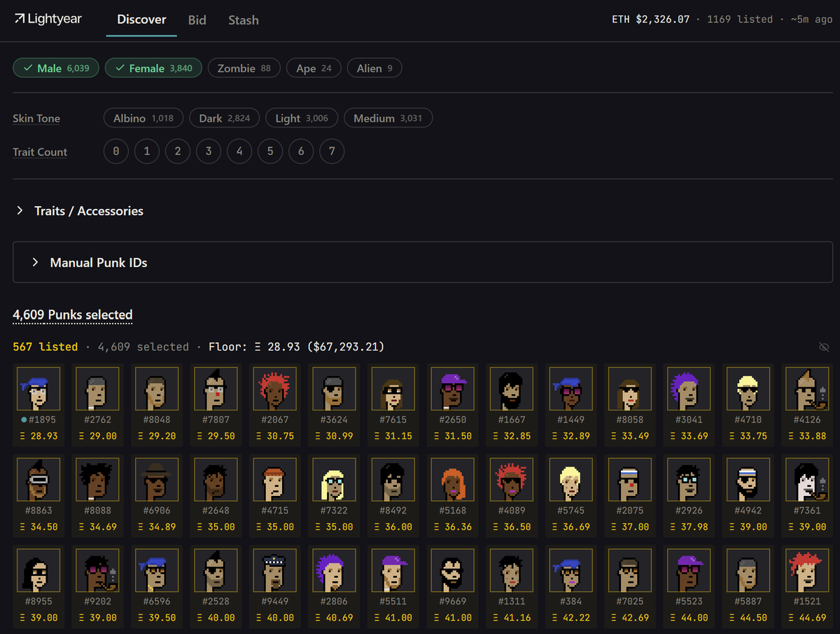Open punk #7615 thumbnail

tap(393, 388)
